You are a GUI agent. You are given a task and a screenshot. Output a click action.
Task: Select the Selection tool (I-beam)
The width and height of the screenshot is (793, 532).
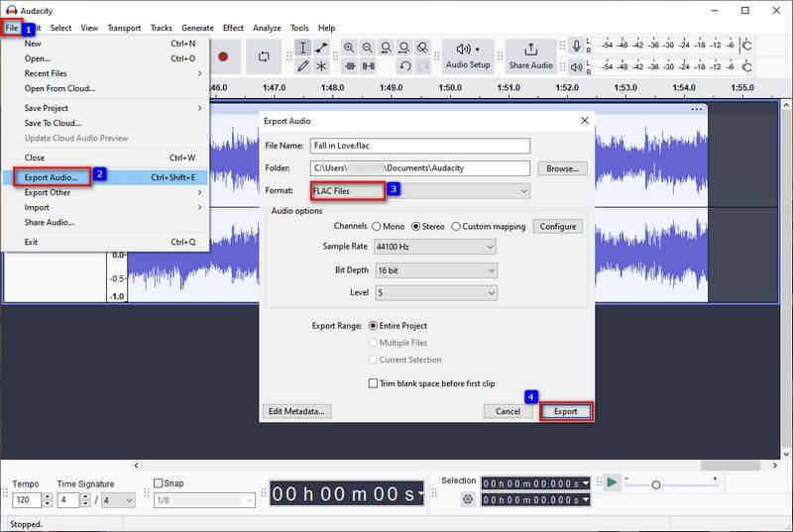click(x=302, y=48)
